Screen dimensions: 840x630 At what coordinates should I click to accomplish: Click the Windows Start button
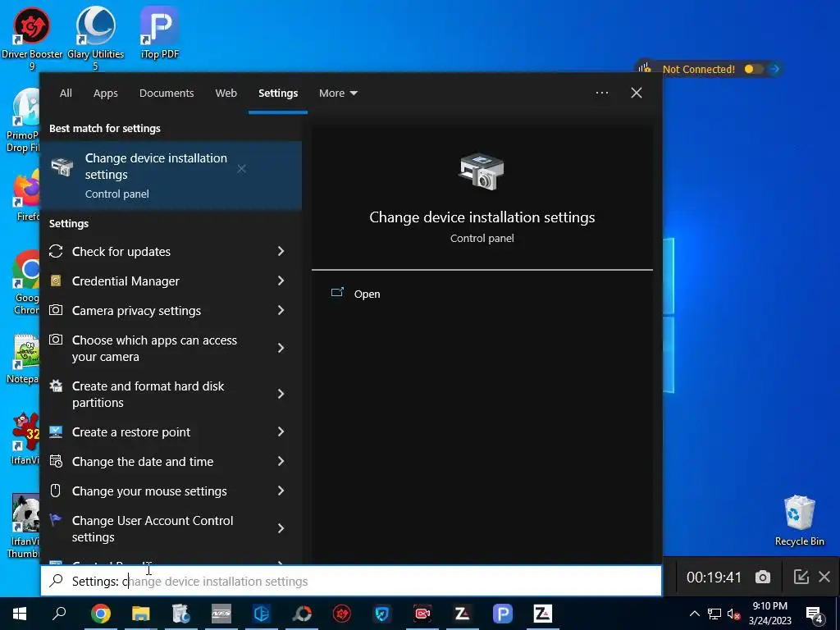click(x=20, y=614)
